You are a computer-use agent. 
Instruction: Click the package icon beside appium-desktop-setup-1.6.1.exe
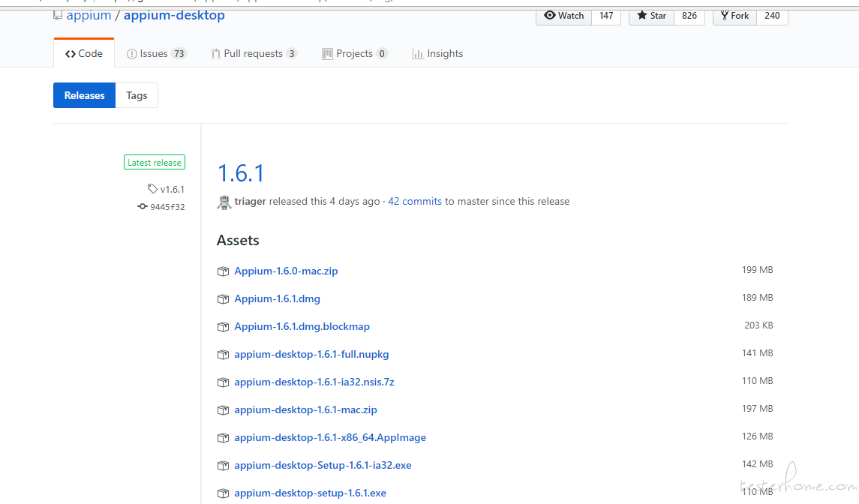[223, 493]
